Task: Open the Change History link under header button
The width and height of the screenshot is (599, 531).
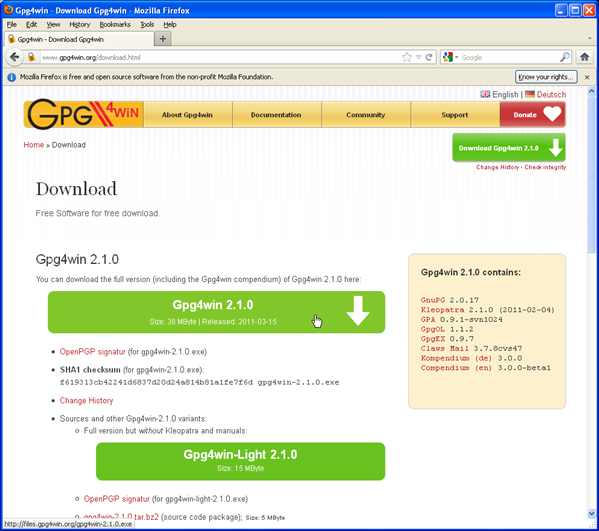Action: coord(497,167)
